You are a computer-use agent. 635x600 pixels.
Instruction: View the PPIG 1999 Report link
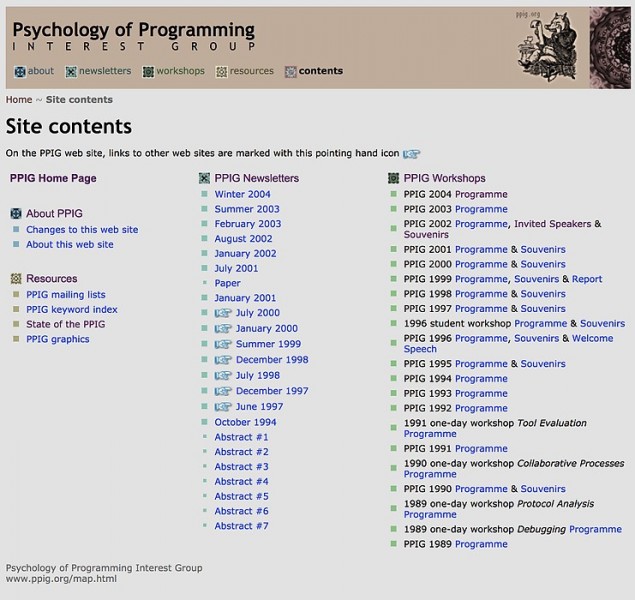(x=587, y=280)
